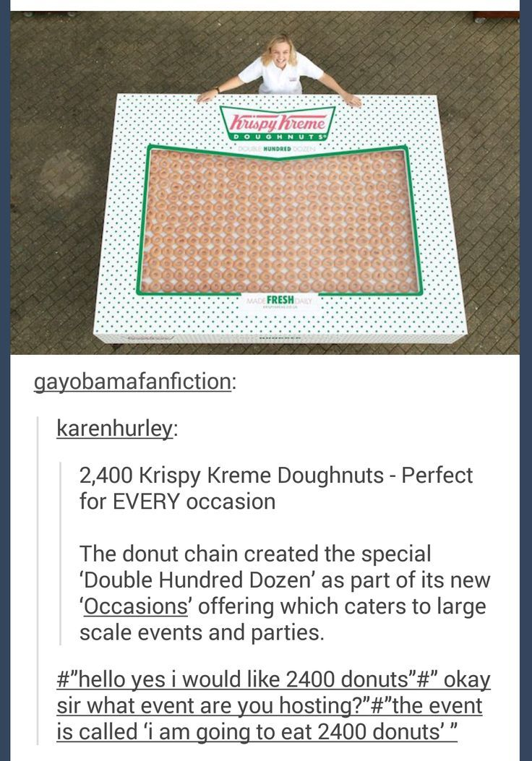Open the gayobamafanfiction blog link
Image resolution: width=532 pixels, height=761 pixels.
pos(132,382)
